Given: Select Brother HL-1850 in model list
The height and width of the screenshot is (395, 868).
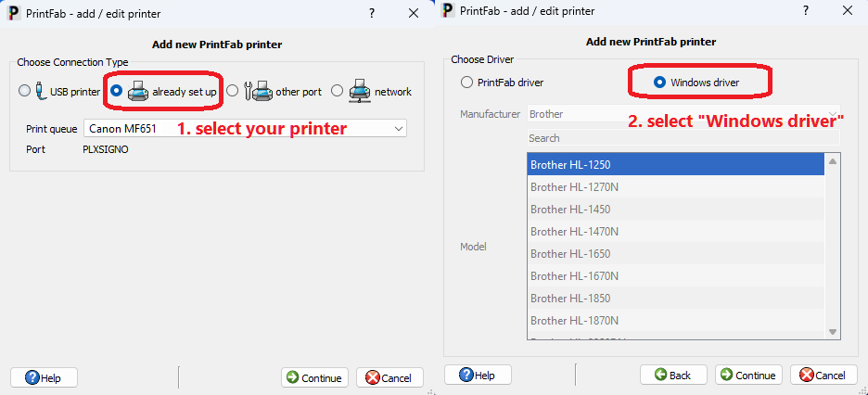Looking at the screenshot, I should pyautogui.click(x=675, y=299).
